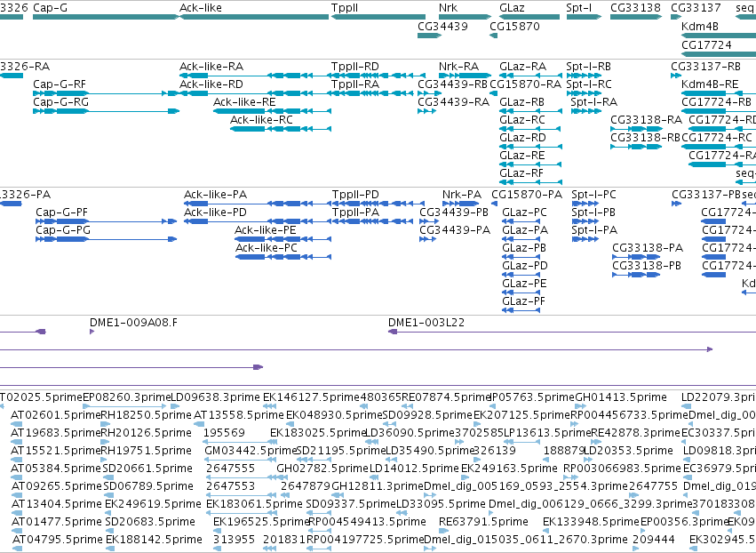Click protein CG33138-PA
Viewport: 756px width, 553px height.
tap(648, 248)
